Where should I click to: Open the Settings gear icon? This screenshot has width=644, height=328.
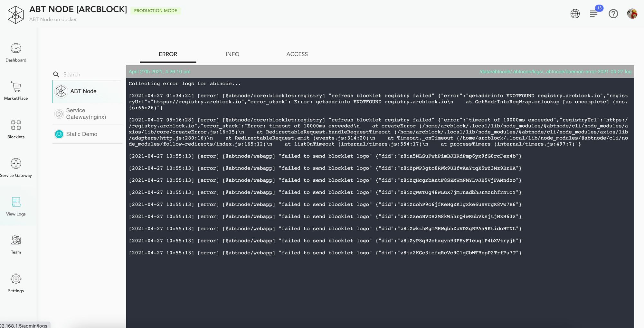tap(16, 279)
